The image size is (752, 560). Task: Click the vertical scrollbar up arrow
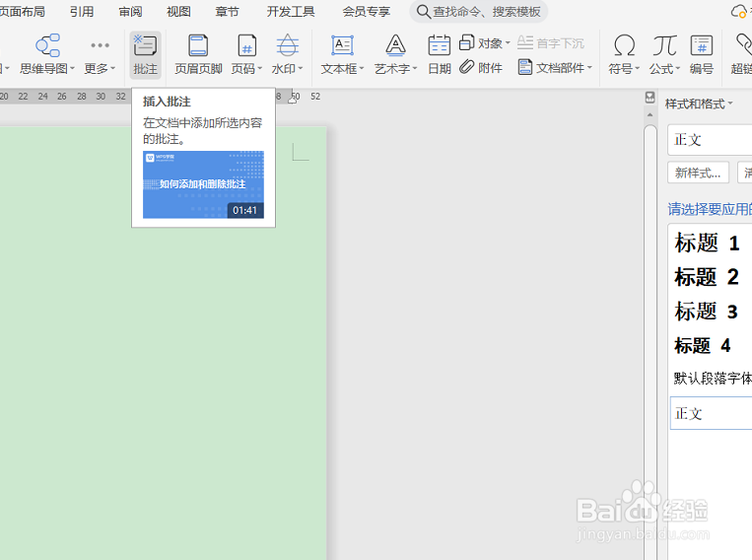pos(649,115)
